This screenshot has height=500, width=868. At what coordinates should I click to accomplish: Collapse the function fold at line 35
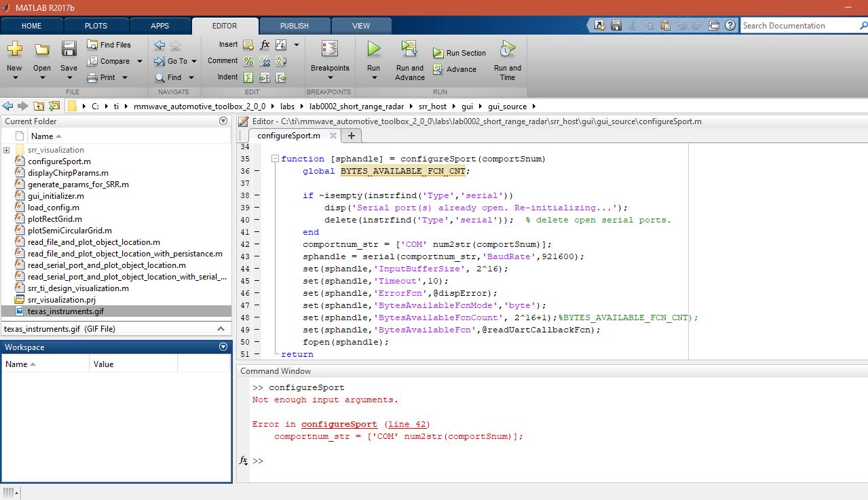click(275, 159)
